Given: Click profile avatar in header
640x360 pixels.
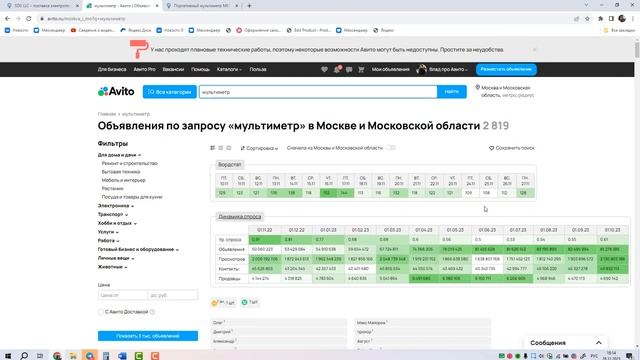Looking at the screenshot, I should click(x=421, y=69).
